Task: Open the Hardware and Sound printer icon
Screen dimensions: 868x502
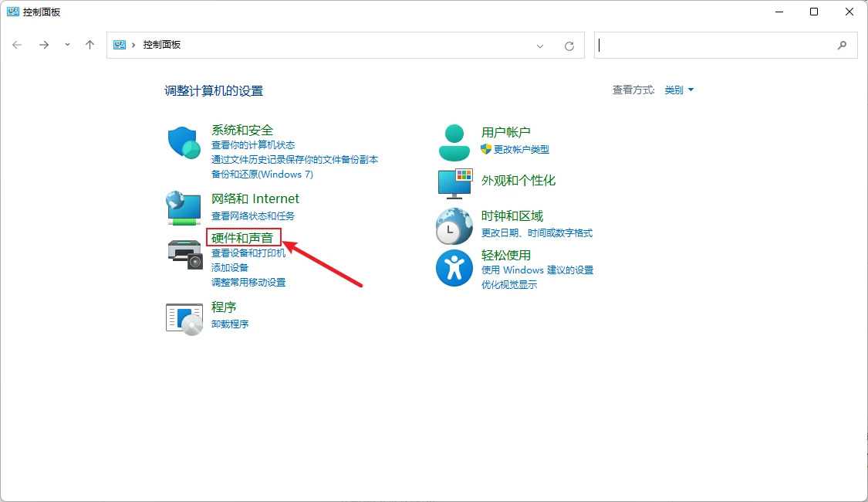Action: click(185, 254)
